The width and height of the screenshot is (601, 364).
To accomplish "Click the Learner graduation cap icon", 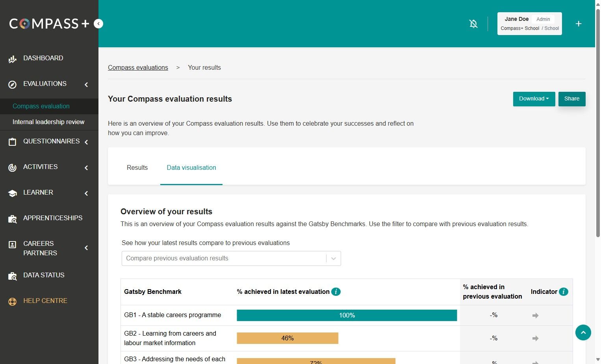I will point(13,193).
